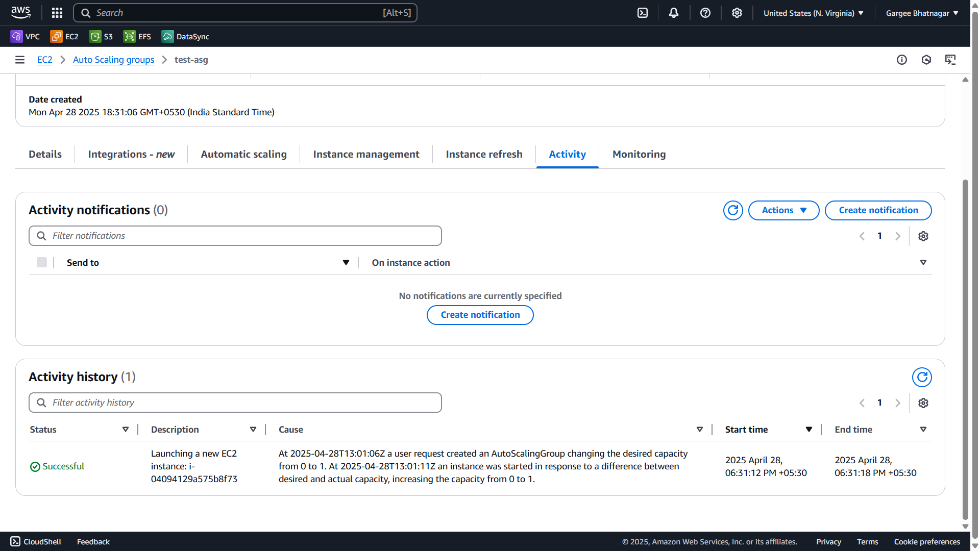Click the Successful status text
The image size is (980, 551).
(63, 466)
